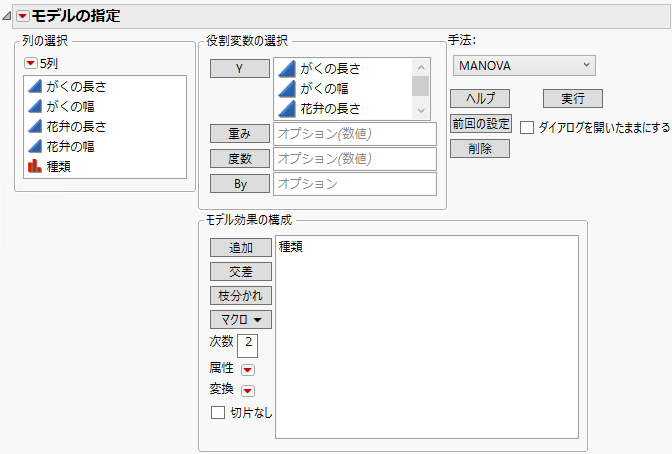The image size is (672, 454).
Task: Click continuous icon beside 花弁の幅 in column list
Action: pos(35,146)
